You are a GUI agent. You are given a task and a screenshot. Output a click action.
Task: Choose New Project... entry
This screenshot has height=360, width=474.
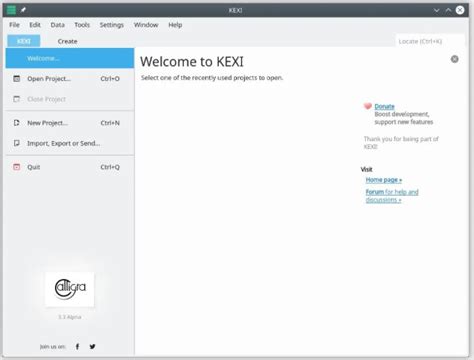click(x=70, y=123)
